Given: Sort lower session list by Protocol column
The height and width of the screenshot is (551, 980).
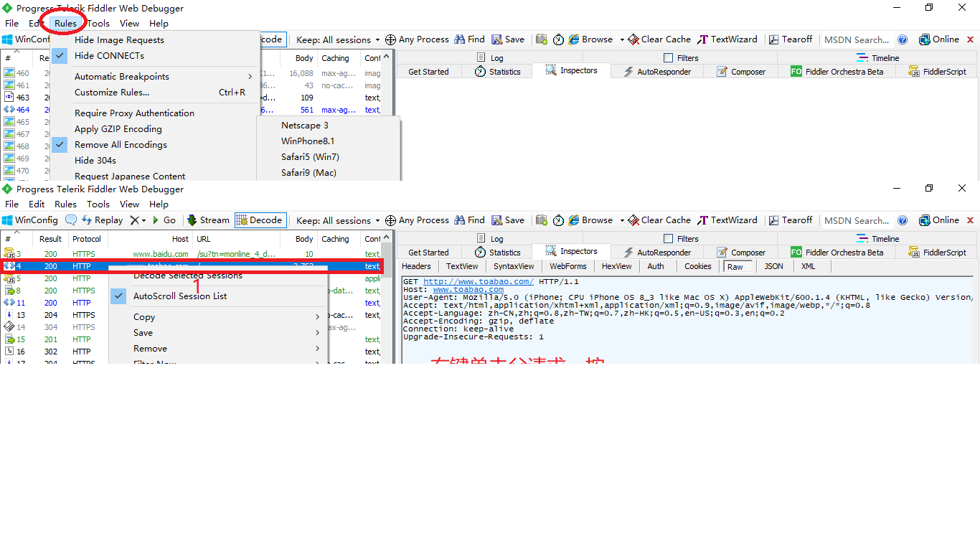Looking at the screenshot, I should tap(87, 239).
